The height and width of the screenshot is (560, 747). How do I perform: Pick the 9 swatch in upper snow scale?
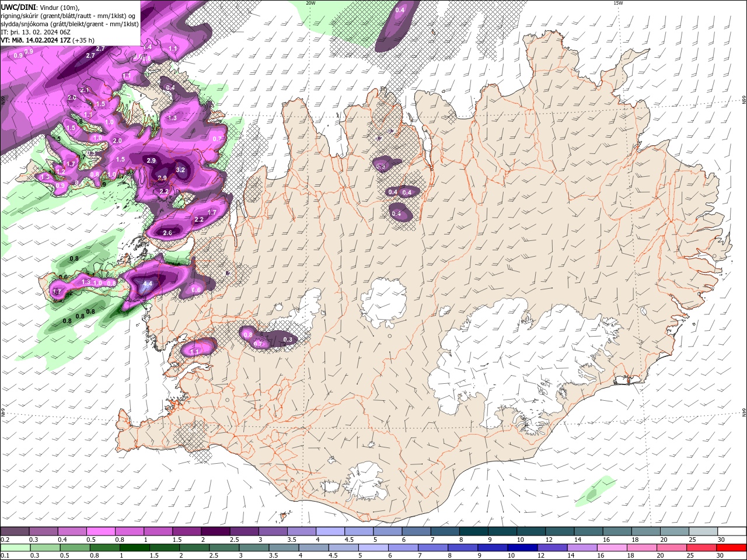502,531
